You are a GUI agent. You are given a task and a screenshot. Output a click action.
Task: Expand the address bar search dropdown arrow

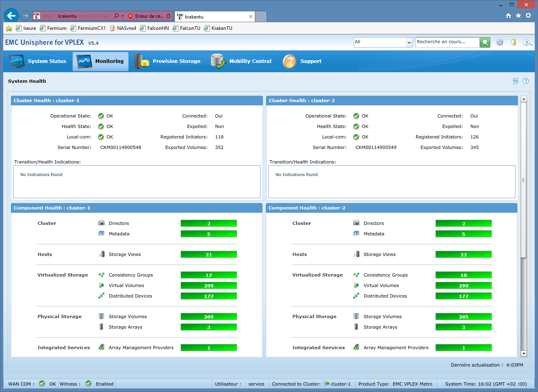click(x=122, y=16)
